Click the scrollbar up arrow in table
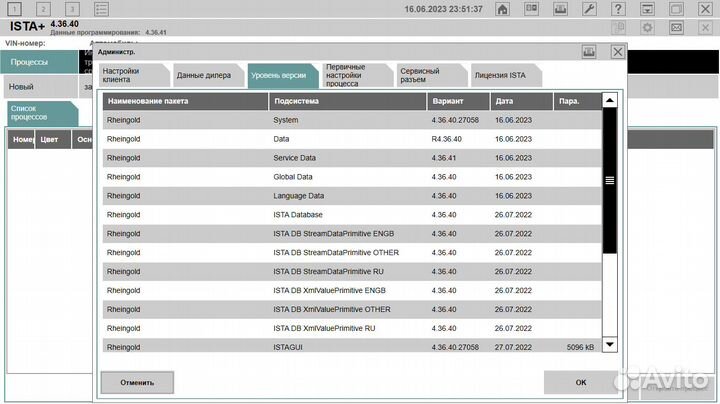This screenshot has width=720, height=404. [x=609, y=100]
